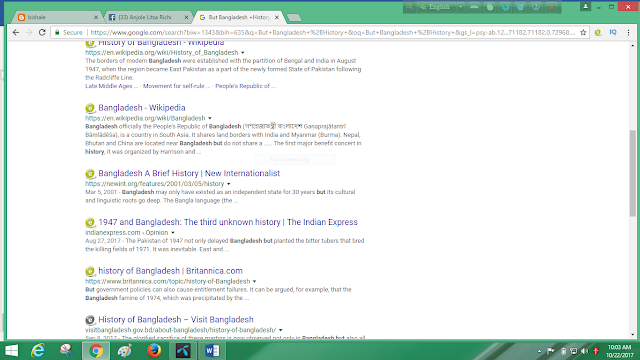Expand dropdown next to History_of_Bangladesh Wikipedia URL
The image size is (640, 360).
pos(242,53)
